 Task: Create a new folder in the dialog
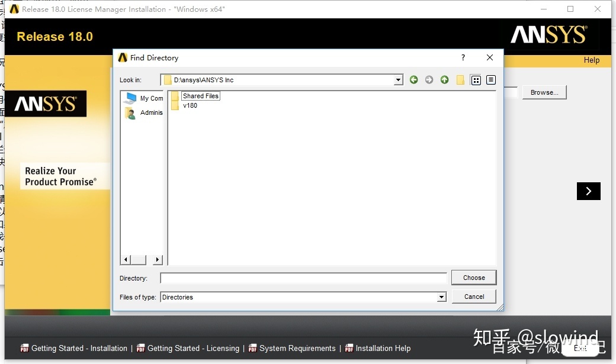460,80
